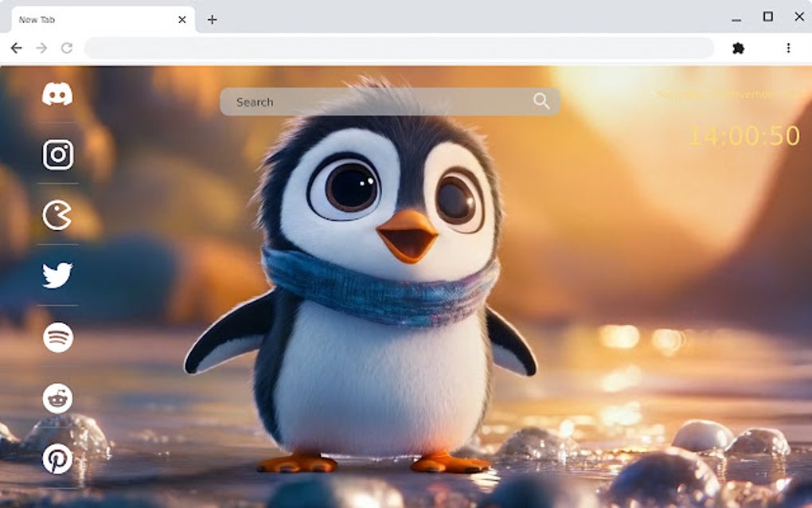Open the Instagram shortcut

(57, 155)
